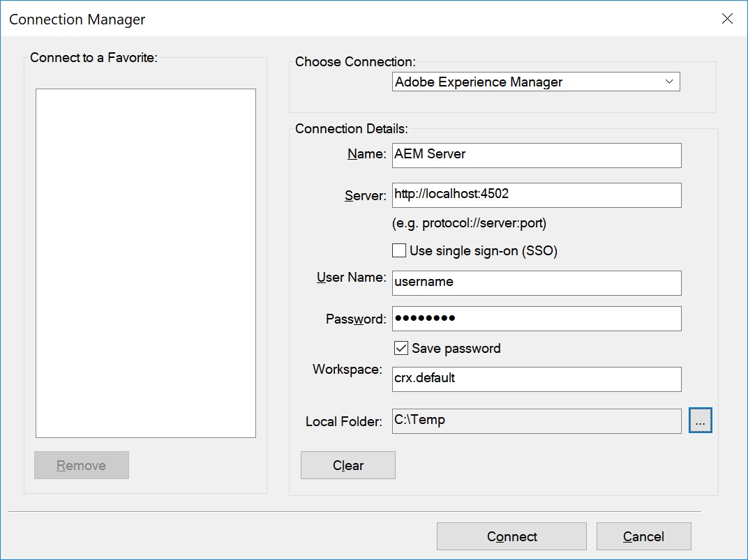The image size is (748, 560).
Task: Select the User Name text box
Action: click(536, 282)
